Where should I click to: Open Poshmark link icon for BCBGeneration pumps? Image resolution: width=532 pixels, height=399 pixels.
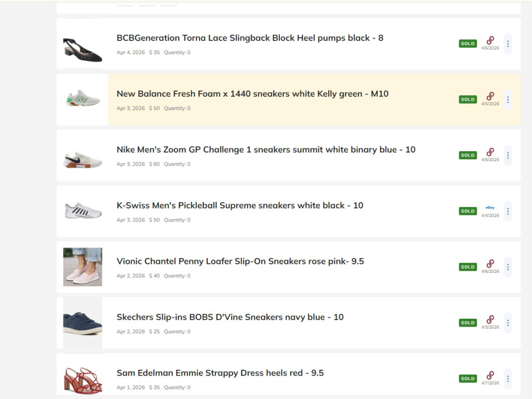coord(490,40)
